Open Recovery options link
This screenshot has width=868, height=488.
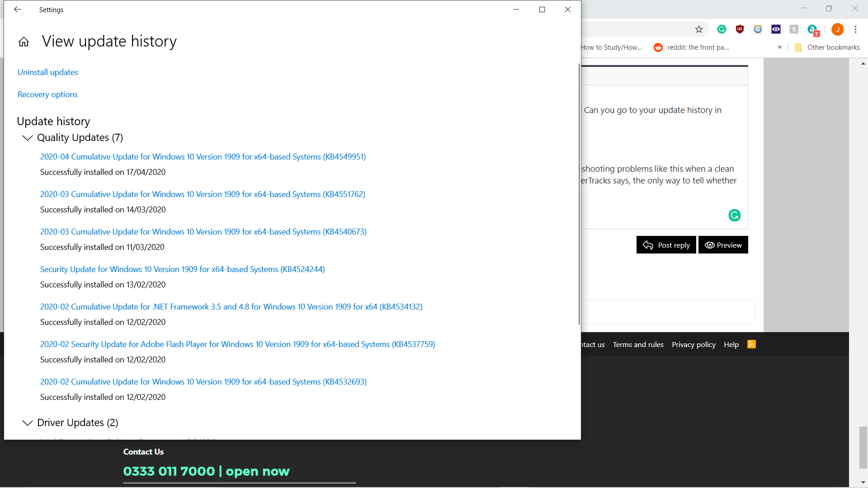(47, 94)
